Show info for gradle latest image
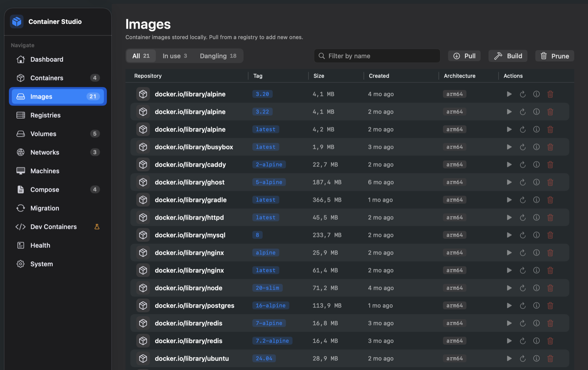This screenshot has height=370, width=588. click(x=537, y=200)
